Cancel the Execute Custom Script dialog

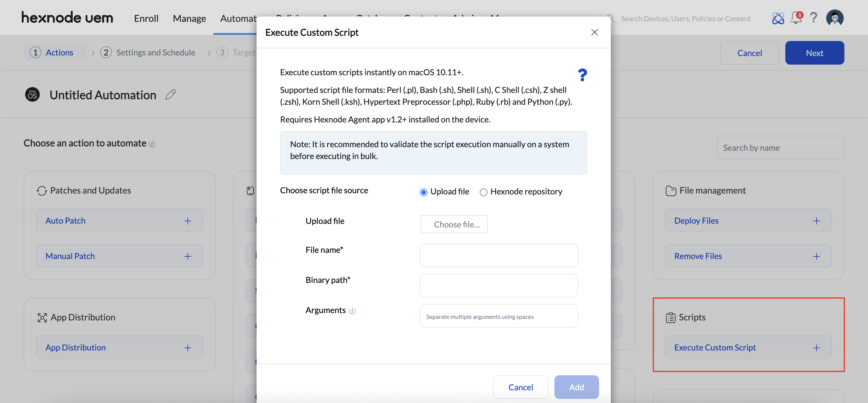pos(520,387)
